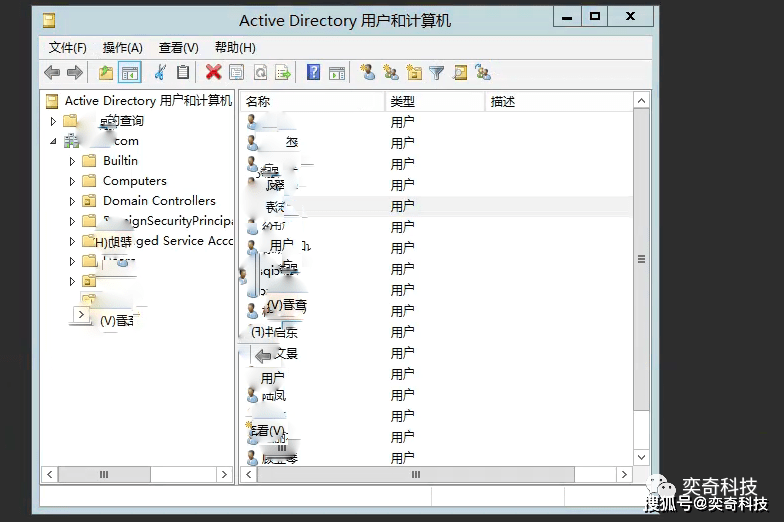Click tree pane horizontal scroll left arrow
The width and height of the screenshot is (784, 522).
[x=50, y=474]
